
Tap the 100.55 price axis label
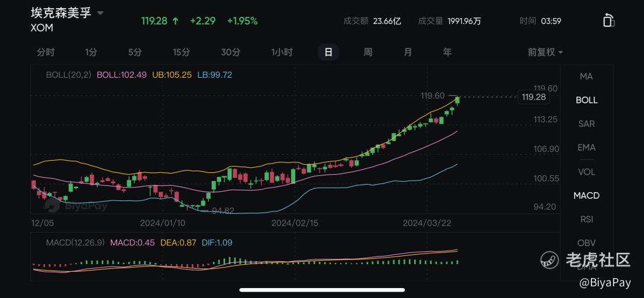pyautogui.click(x=546, y=179)
